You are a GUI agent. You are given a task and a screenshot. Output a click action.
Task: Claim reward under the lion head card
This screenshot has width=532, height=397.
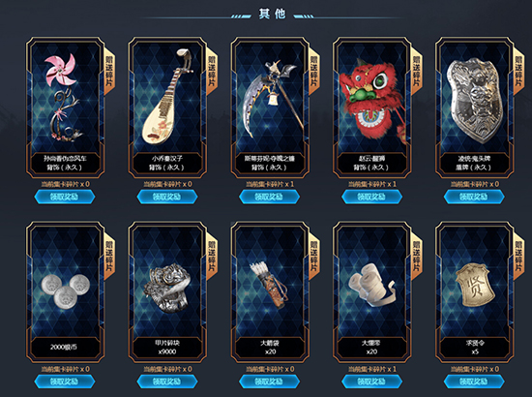(x=371, y=197)
